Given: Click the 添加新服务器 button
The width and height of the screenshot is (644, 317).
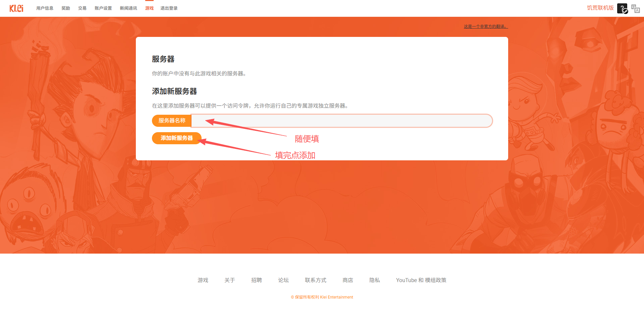Looking at the screenshot, I should tap(177, 138).
